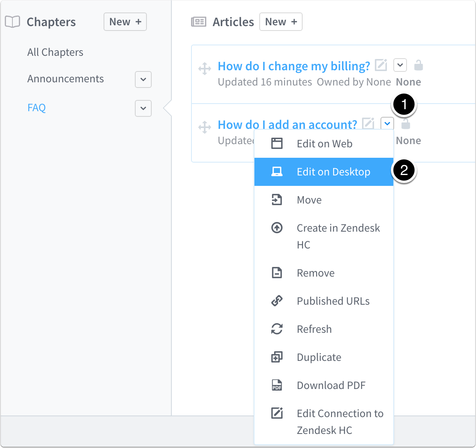Select All Chapters in sidebar
The image size is (476, 448).
click(55, 52)
